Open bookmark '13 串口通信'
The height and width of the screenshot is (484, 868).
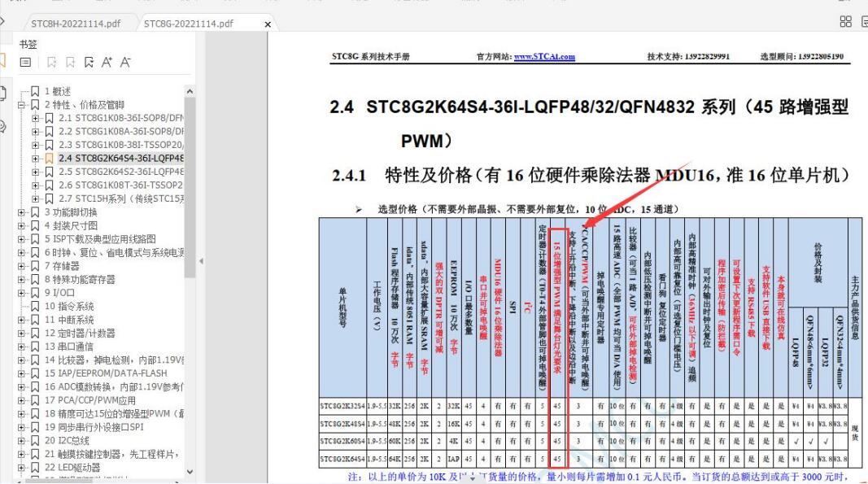[68, 347]
